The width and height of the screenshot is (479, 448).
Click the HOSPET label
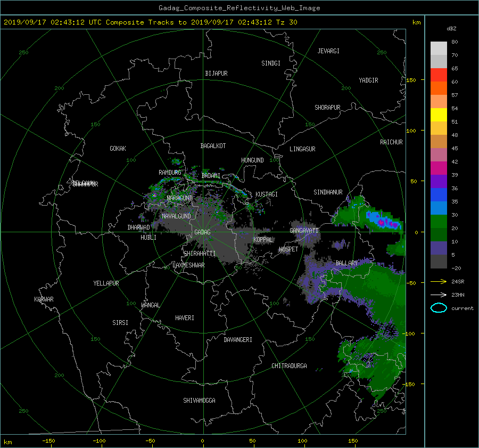(288, 249)
